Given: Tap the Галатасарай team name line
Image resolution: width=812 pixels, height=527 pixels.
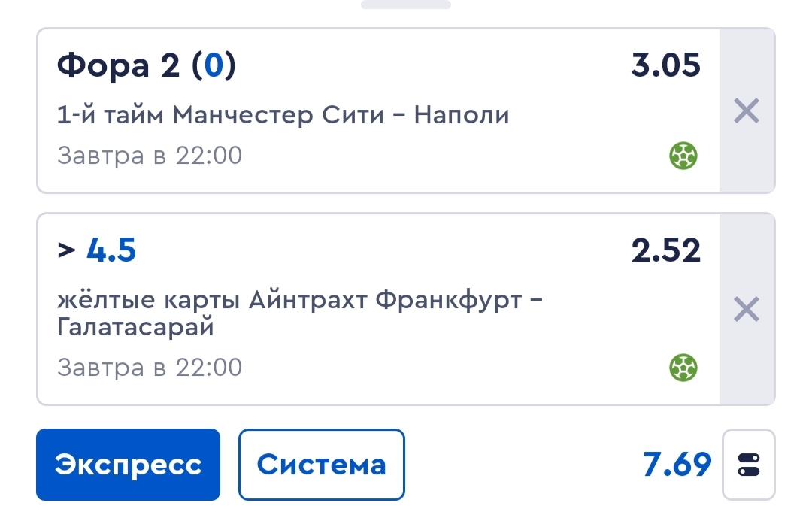Looking at the screenshot, I should [x=135, y=327].
